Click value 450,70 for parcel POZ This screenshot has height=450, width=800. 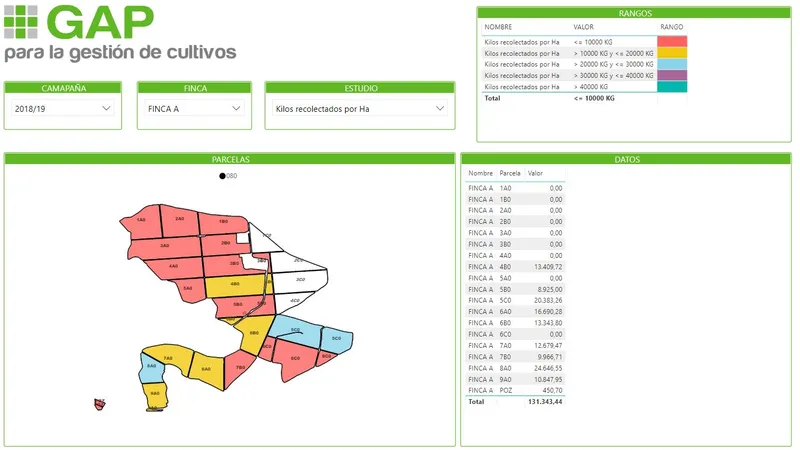point(552,390)
